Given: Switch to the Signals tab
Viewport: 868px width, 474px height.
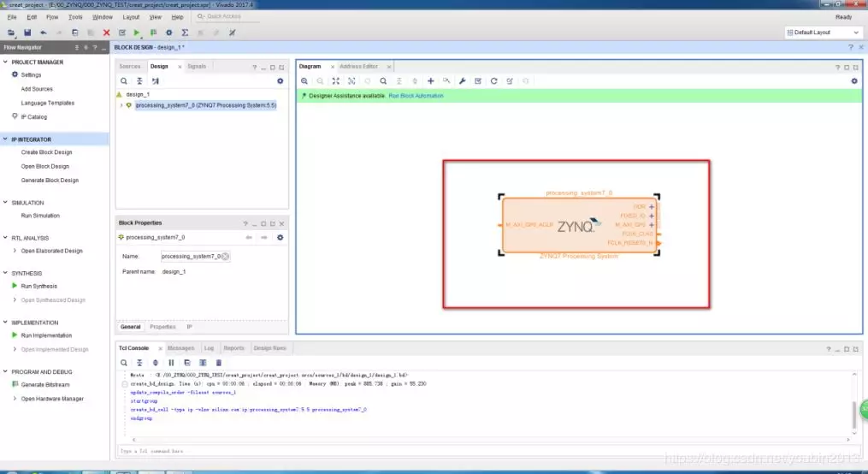Looking at the screenshot, I should coord(197,67).
